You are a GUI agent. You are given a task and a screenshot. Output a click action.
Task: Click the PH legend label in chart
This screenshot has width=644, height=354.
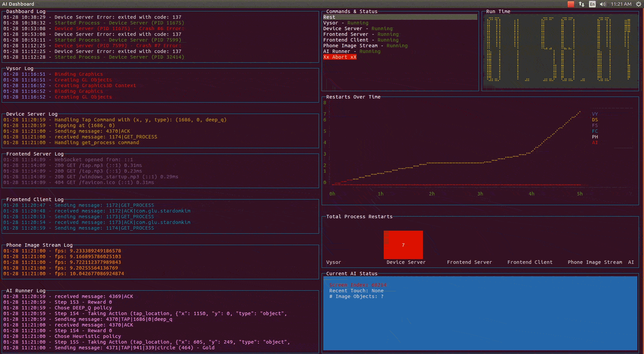595,137
